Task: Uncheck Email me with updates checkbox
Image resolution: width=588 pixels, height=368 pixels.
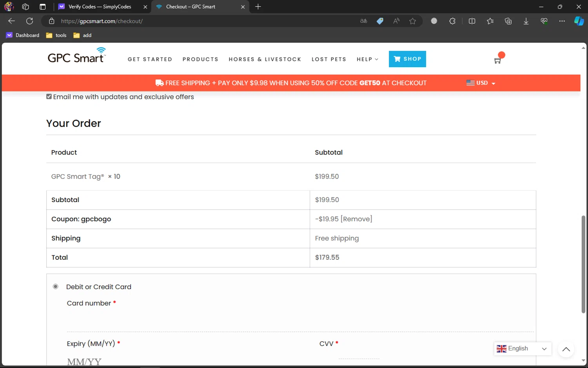Action: (x=49, y=97)
